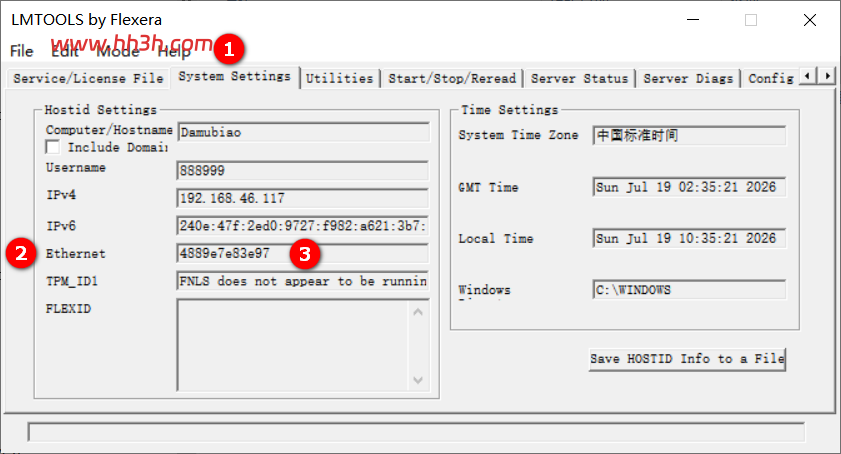Click the "Local Time" label
The image size is (841, 454).
pos(496,239)
